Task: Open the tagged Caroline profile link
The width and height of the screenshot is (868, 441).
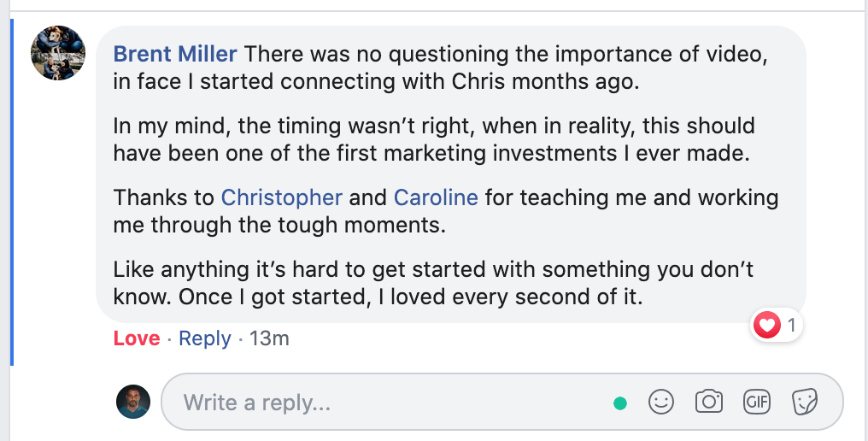Action: point(436,197)
